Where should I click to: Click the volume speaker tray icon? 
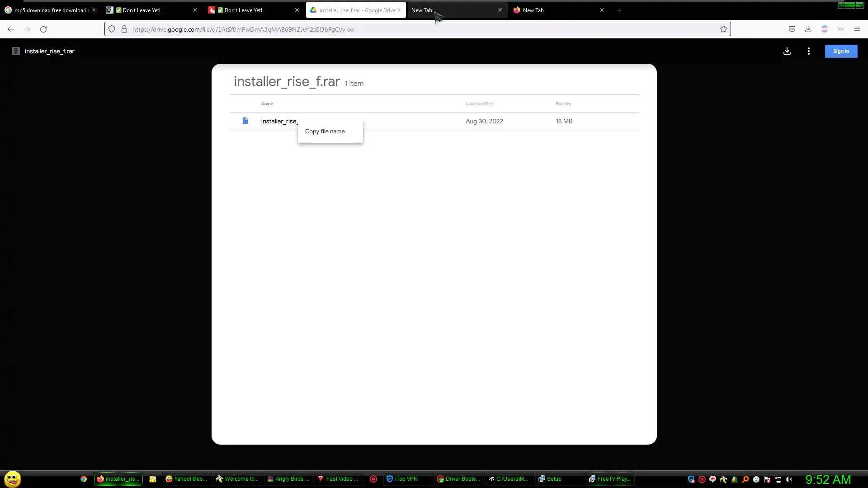point(788,479)
